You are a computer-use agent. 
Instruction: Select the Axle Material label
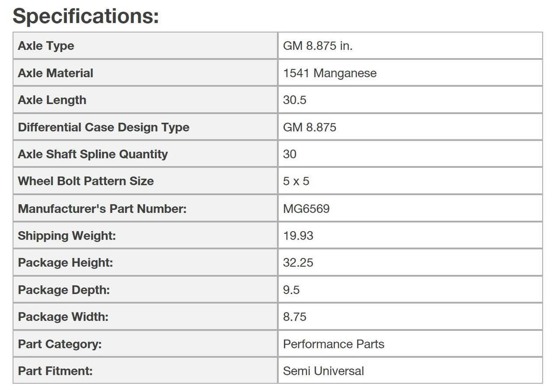56,73
